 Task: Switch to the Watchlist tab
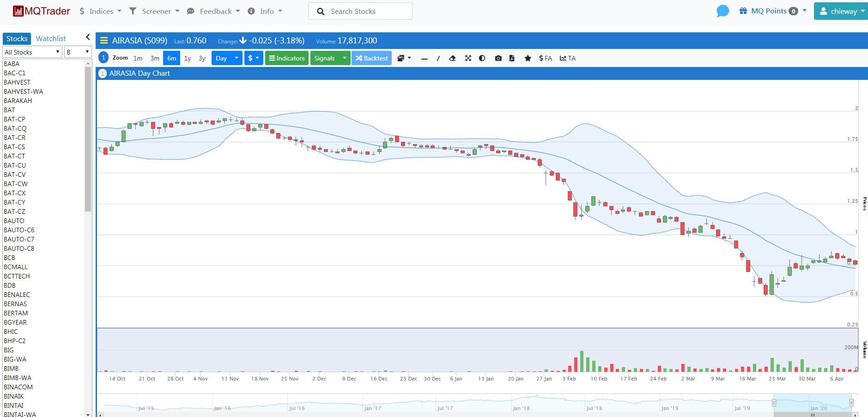pos(51,38)
